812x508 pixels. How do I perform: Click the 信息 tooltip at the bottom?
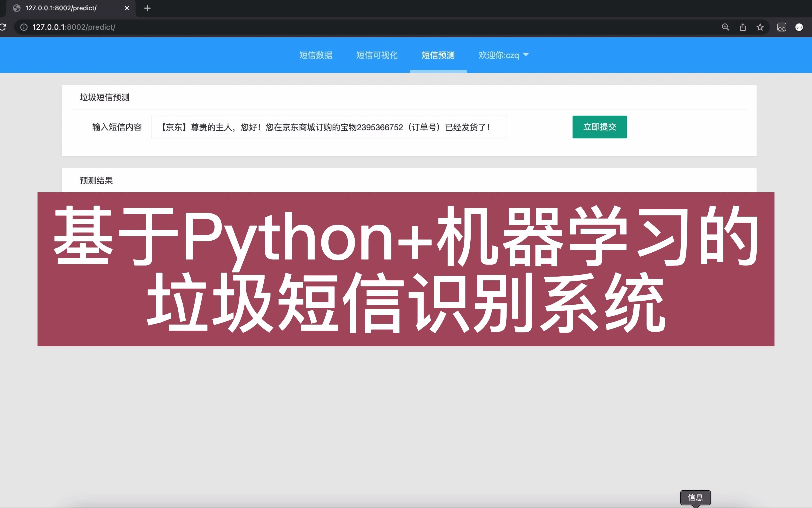coord(695,498)
